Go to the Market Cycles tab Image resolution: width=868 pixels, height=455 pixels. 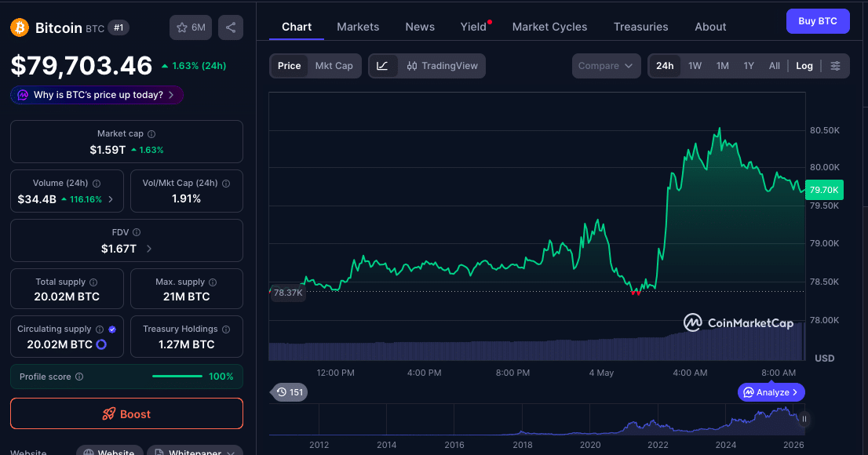click(549, 27)
